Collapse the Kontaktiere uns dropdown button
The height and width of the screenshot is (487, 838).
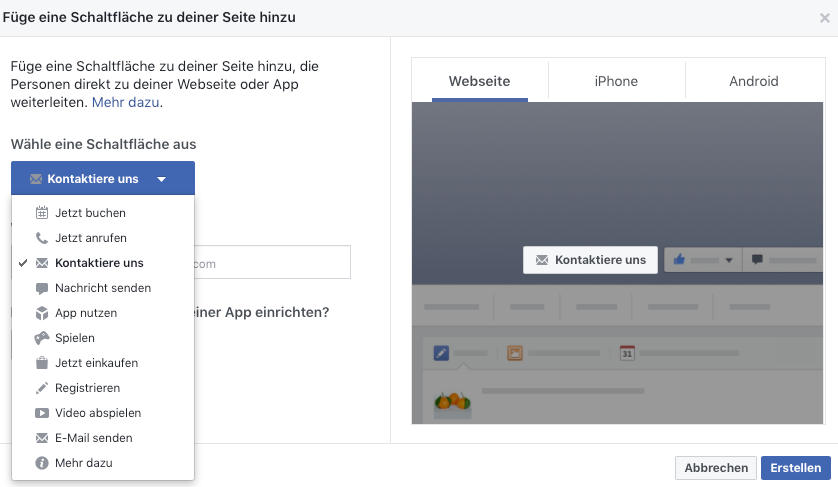point(103,178)
